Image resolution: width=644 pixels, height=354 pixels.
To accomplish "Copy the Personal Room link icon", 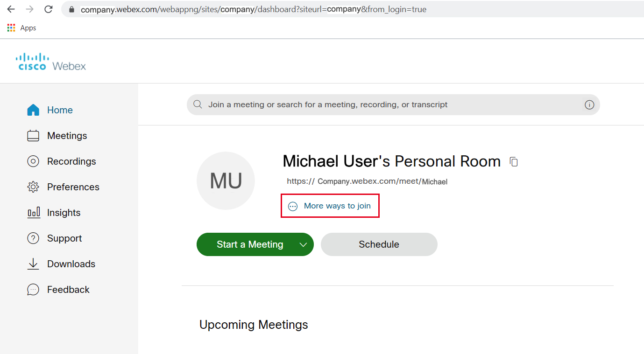I will click(514, 161).
